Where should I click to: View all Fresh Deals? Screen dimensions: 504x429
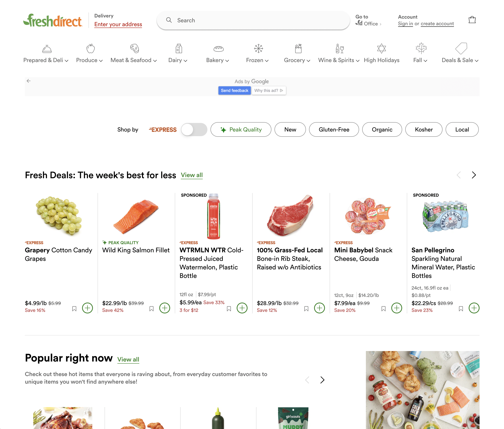[x=192, y=175]
